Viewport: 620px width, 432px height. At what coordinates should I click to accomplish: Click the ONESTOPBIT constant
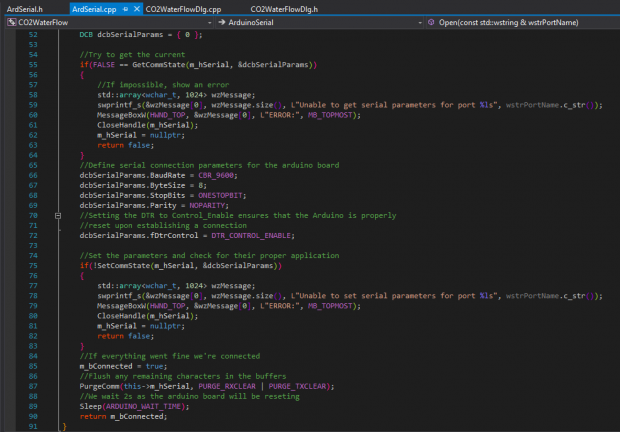pyautogui.click(x=220, y=195)
